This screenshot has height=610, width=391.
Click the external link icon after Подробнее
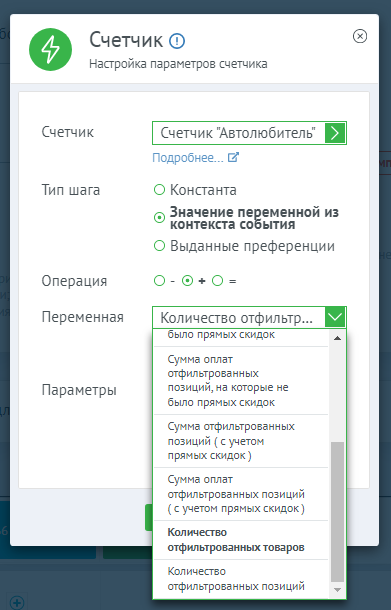pos(233,157)
